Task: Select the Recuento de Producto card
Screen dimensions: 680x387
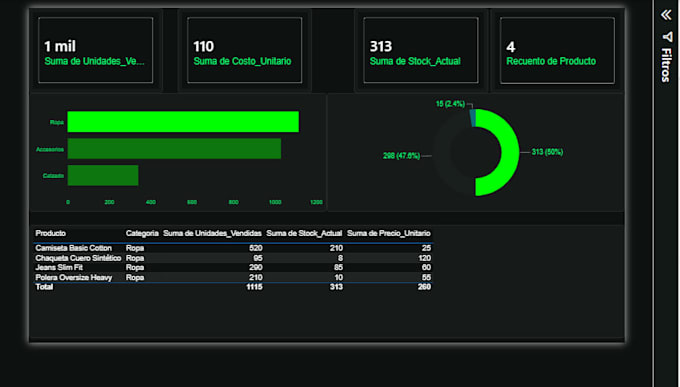Action: (x=557, y=50)
